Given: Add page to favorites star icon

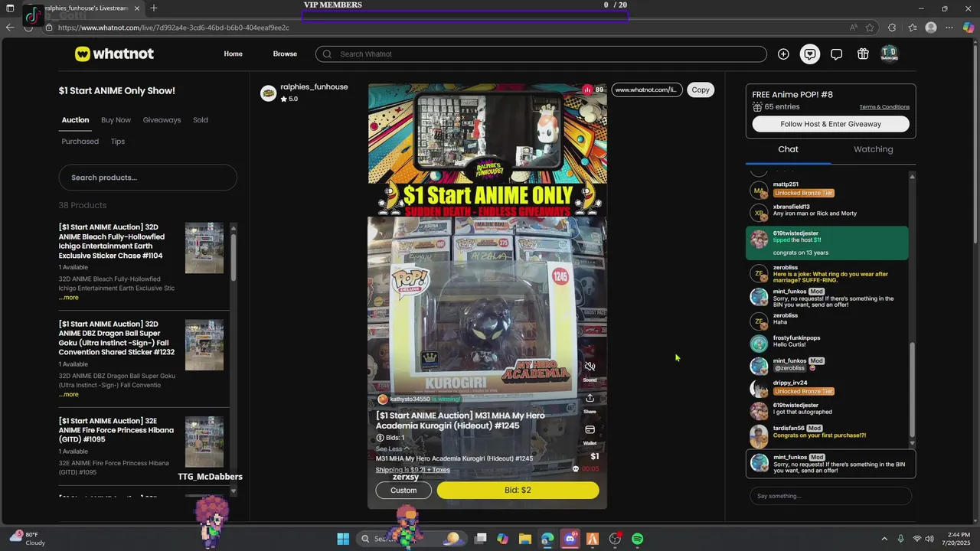Looking at the screenshot, I should 870,28.
